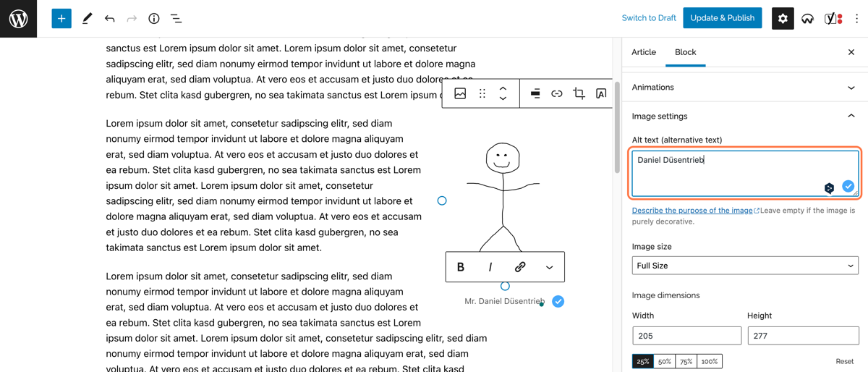The image size is (868, 372).
Task: Click the 'Image dimensions' label
Action: pos(666,295)
